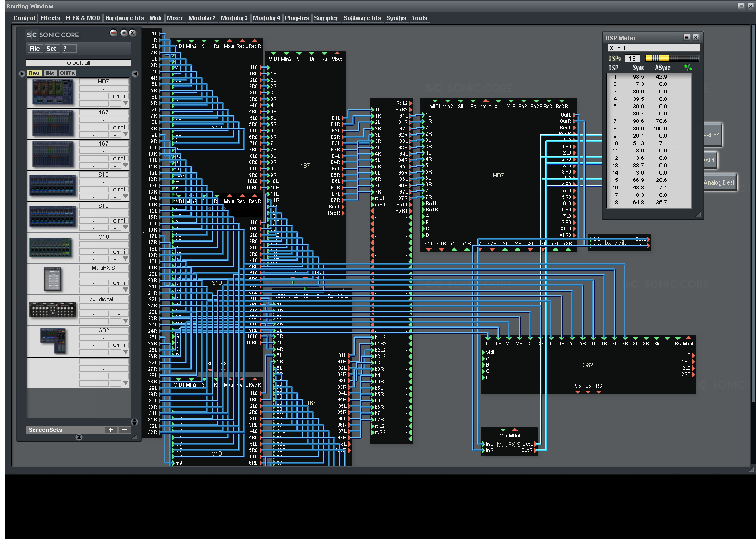Switch to the OUTs tab
This screenshot has width=756, height=539.
[x=67, y=73]
